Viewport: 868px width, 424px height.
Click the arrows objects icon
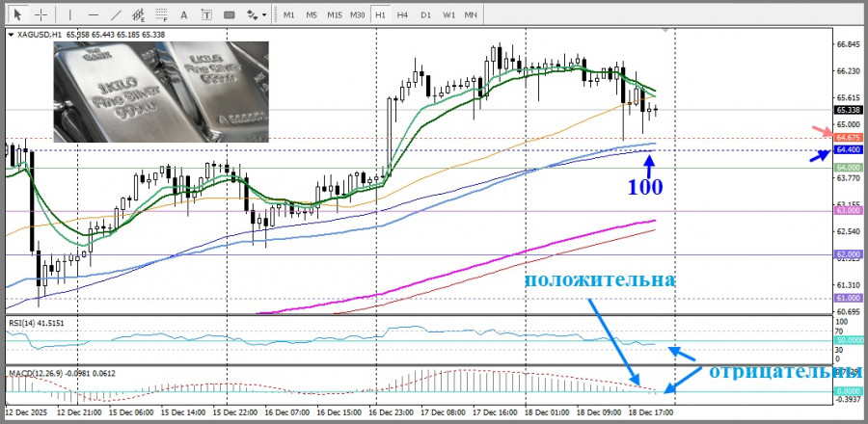click(253, 14)
